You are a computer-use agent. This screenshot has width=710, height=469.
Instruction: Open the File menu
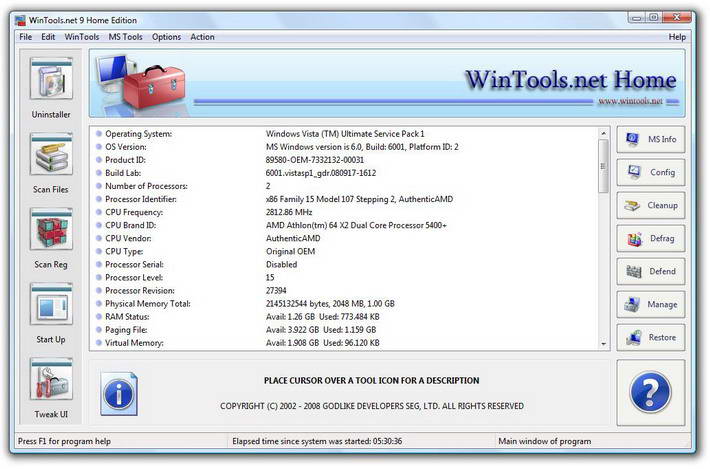click(x=25, y=37)
